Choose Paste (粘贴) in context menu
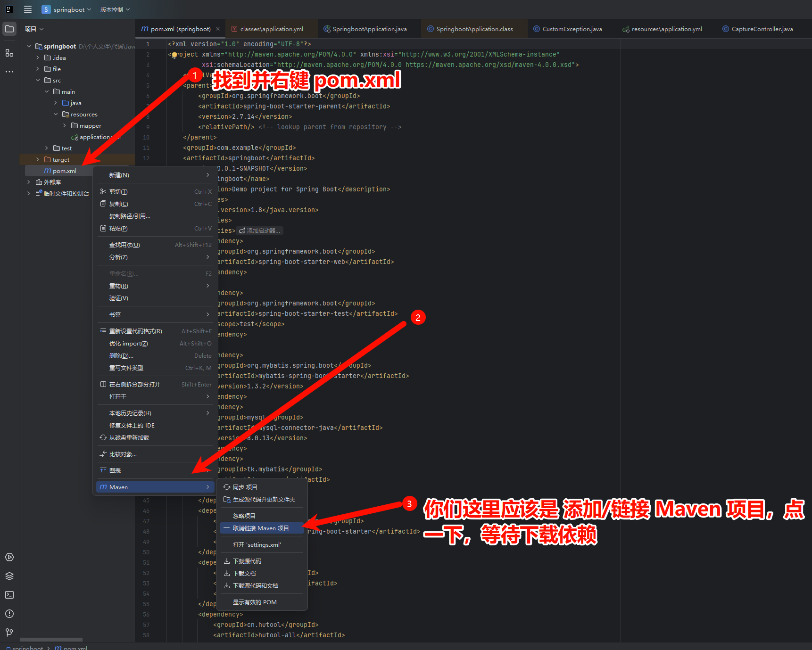Screen dimensions: 812x650 coord(156,228)
